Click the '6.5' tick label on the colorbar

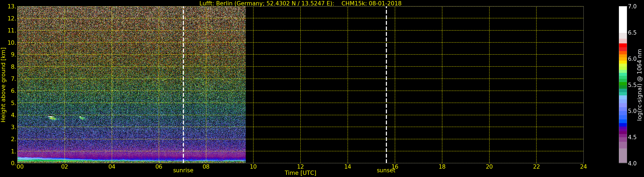(632, 33)
